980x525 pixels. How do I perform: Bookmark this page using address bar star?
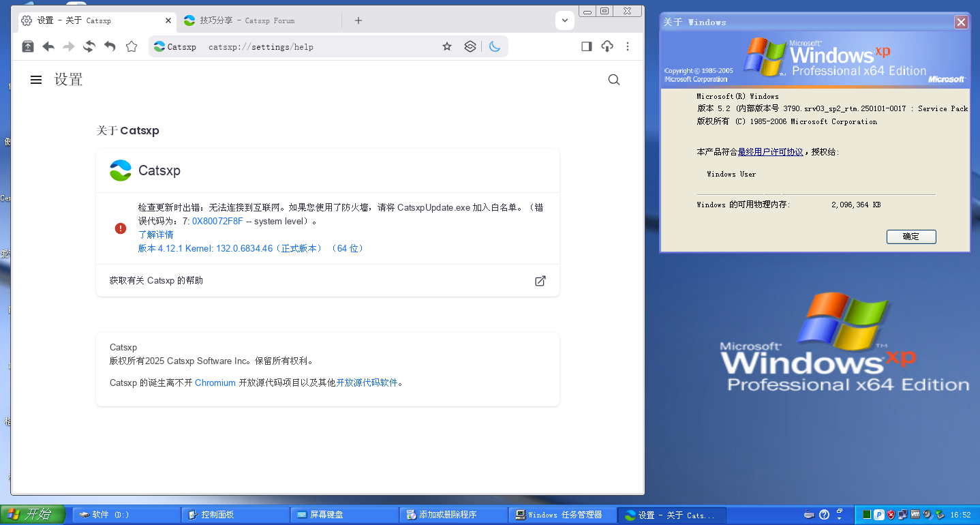coord(447,46)
